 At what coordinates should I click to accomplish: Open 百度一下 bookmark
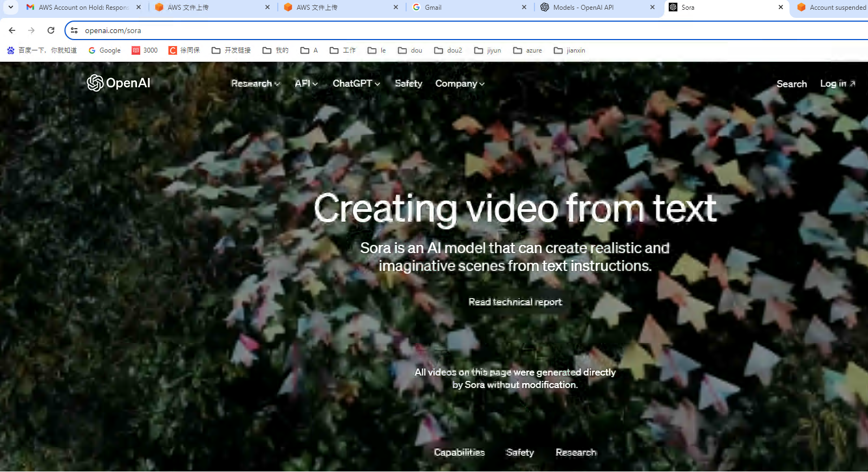(x=42, y=50)
